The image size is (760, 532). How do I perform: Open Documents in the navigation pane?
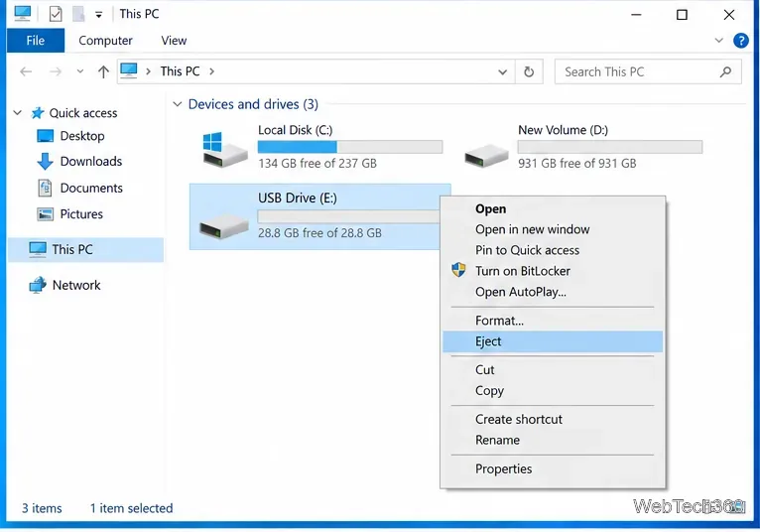(91, 188)
